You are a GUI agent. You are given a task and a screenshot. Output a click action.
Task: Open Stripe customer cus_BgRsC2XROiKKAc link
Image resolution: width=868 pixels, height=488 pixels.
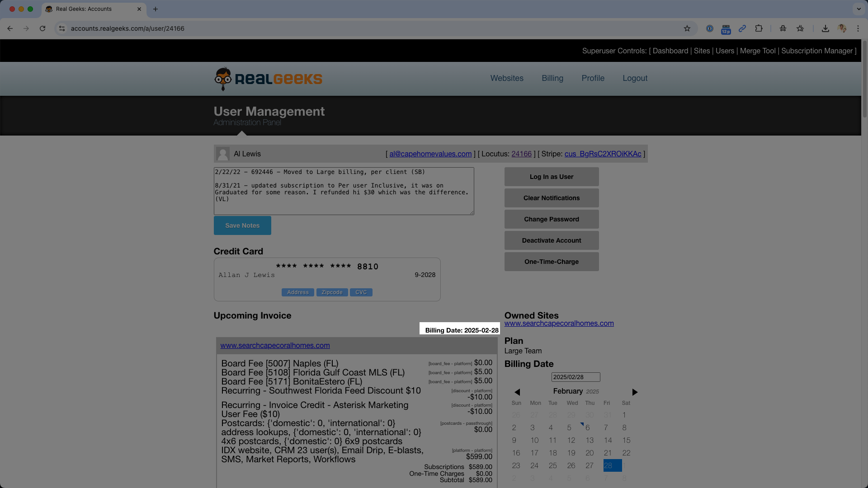(603, 154)
